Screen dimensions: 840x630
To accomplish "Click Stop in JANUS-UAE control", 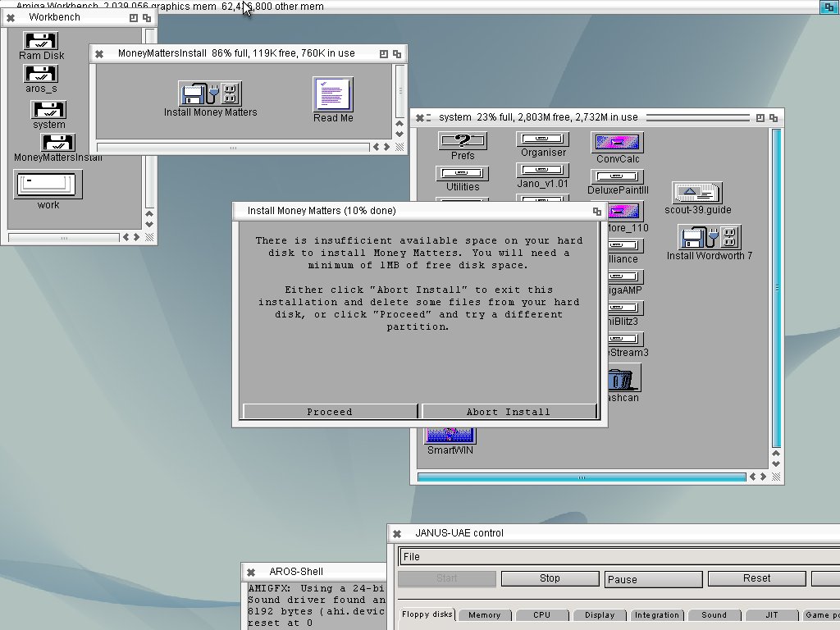I will click(550, 578).
